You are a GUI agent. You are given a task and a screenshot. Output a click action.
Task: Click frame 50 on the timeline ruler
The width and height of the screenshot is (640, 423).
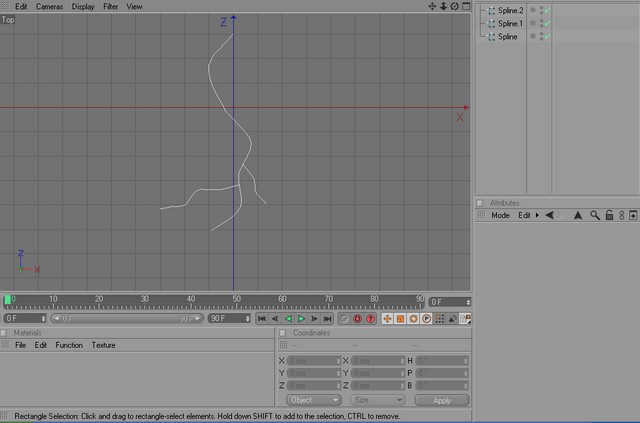pos(236,302)
